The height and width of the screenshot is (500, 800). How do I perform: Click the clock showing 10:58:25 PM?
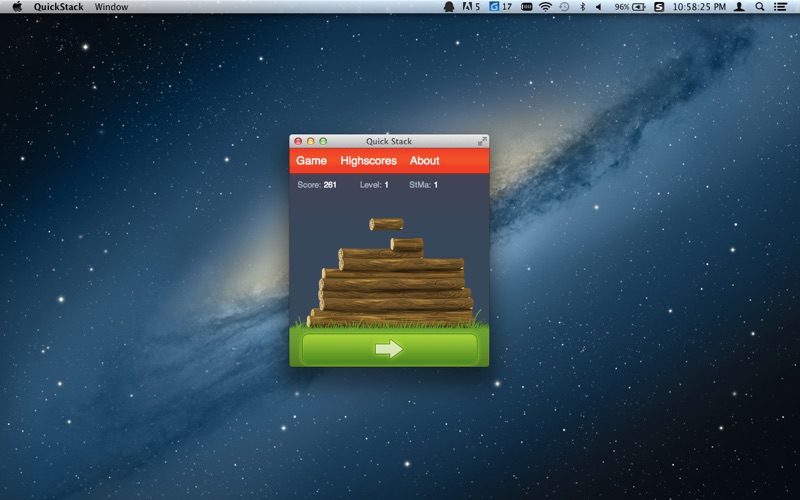click(699, 7)
